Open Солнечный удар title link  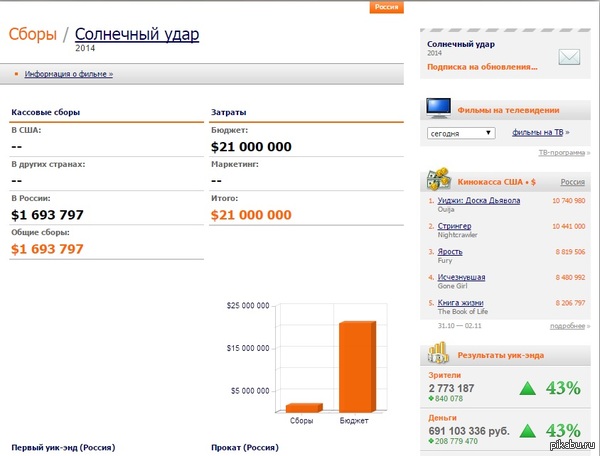(x=137, y=35)
